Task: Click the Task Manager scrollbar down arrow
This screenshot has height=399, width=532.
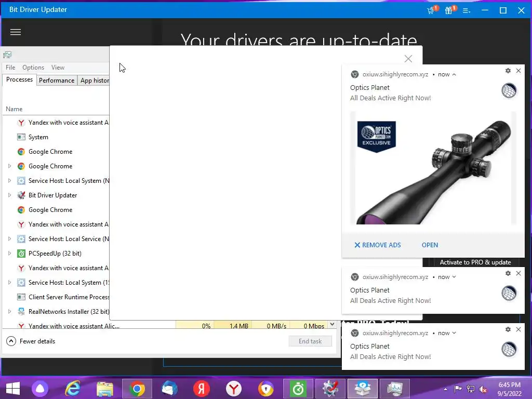Action: (x=332, y=324)
